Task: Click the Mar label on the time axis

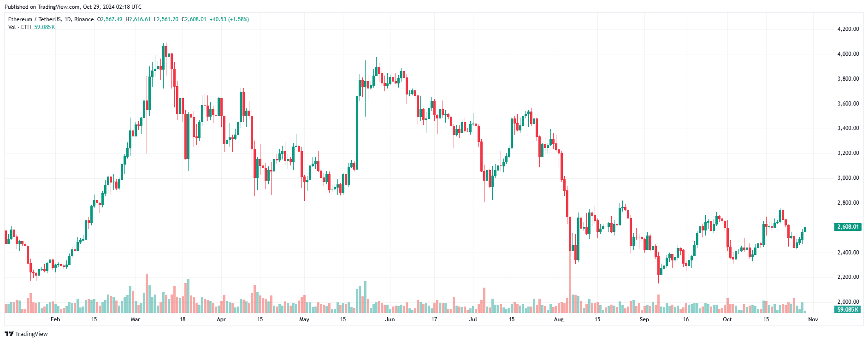Action: [136, 319]
